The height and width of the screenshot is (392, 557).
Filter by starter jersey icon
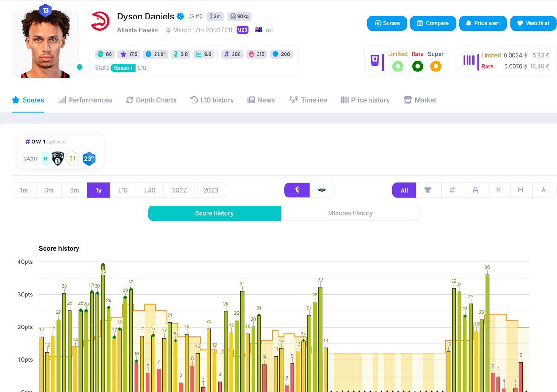[428, 190]
